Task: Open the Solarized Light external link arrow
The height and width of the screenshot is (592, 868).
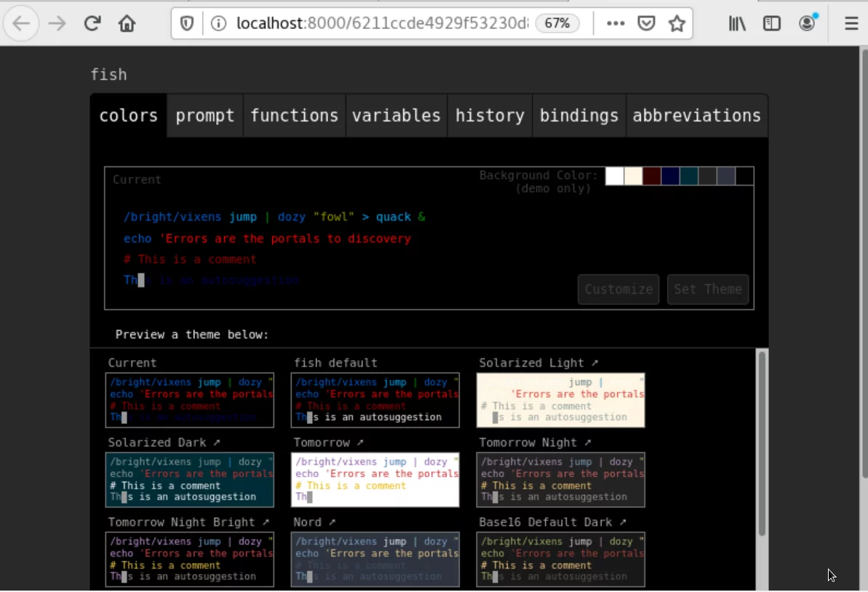Action: click(594, 362)
